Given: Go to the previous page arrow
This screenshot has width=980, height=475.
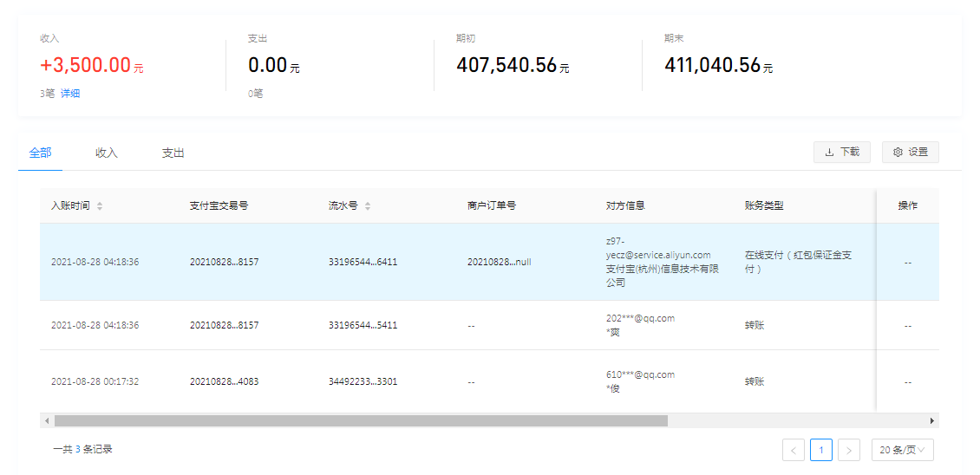Looking at the screenshot, I should click(x=793, y=450).
